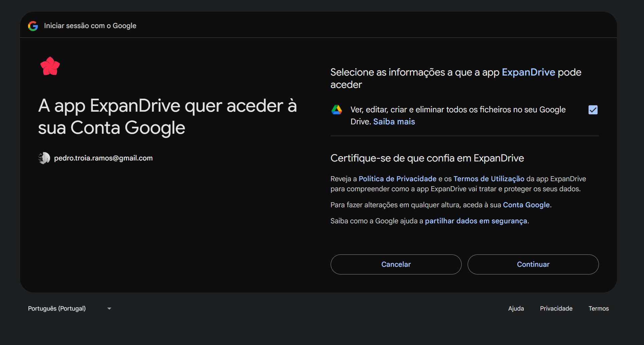The height and width of the screenshot is (345, 644).
Task: Click the language selector dropdown arrow
Action: [109, 309]
